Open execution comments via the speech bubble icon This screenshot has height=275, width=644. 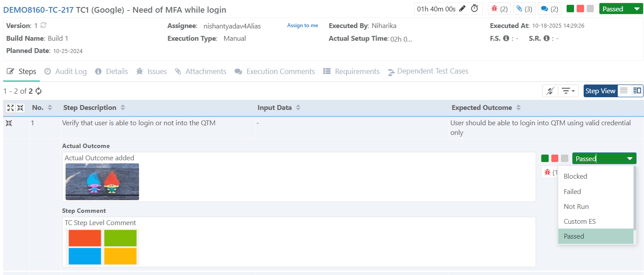(549, 8)
